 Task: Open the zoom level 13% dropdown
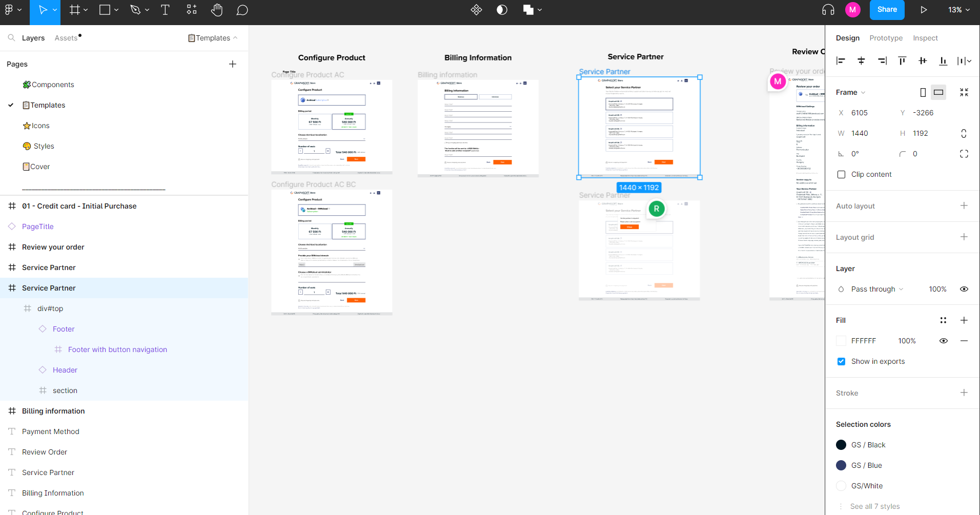coord(958,10)
